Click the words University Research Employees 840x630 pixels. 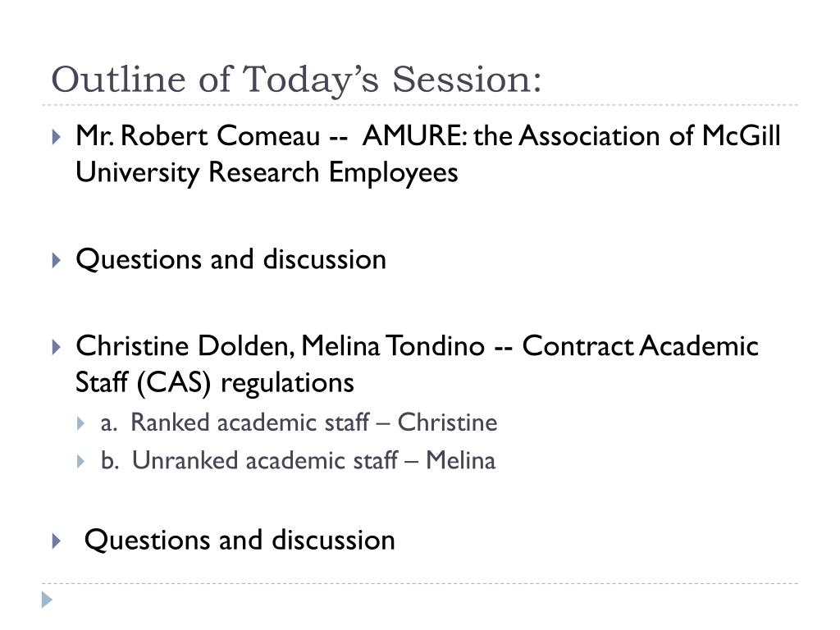(x=267, y=174)
